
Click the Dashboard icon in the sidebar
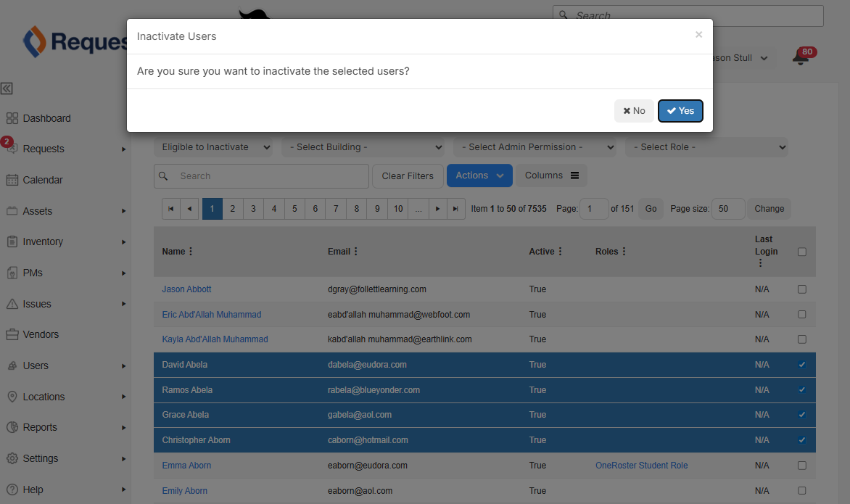point(12,118)
